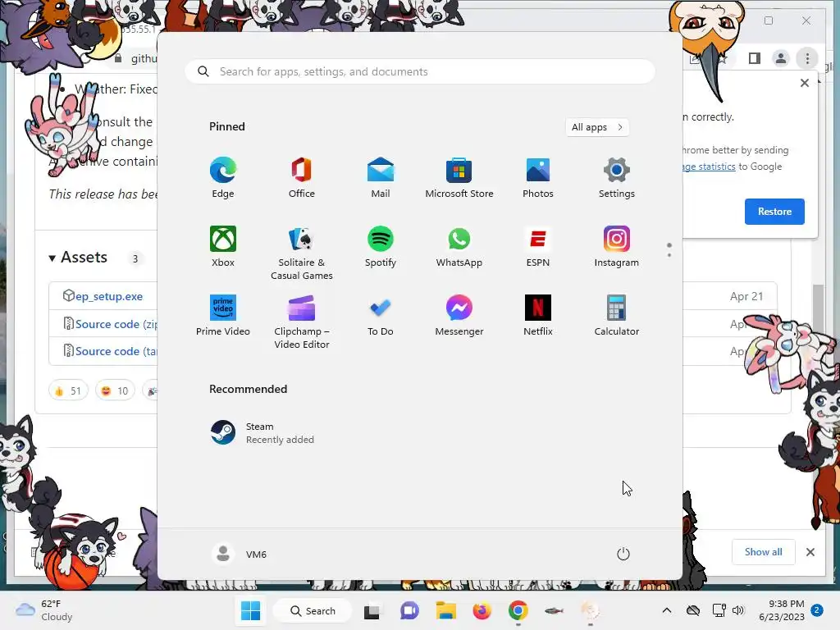
Task: Open the Chat app on taskbar
Action: point(409,610)
